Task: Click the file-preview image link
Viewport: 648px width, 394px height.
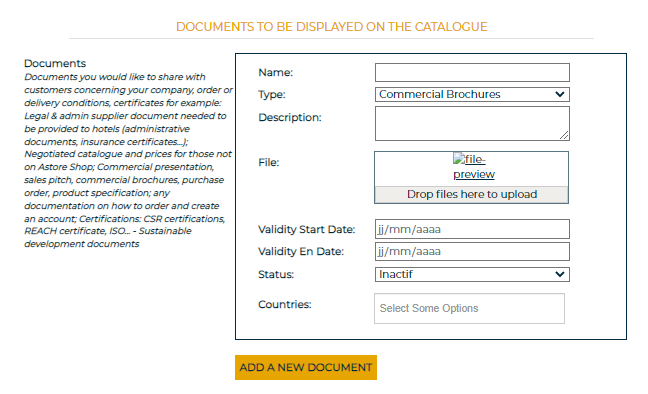Action: (474, 167)
